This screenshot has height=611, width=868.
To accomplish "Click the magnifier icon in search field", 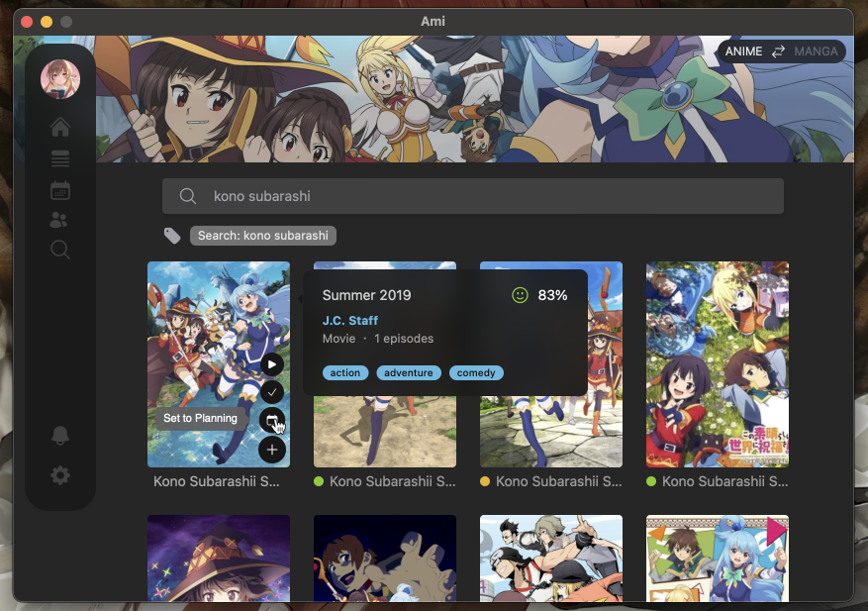I will pyautogui.click(x=188, y=196).
